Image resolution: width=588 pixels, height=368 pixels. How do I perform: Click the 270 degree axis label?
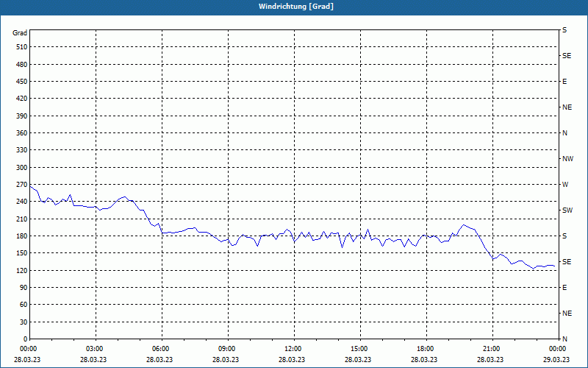click(22, 185)
